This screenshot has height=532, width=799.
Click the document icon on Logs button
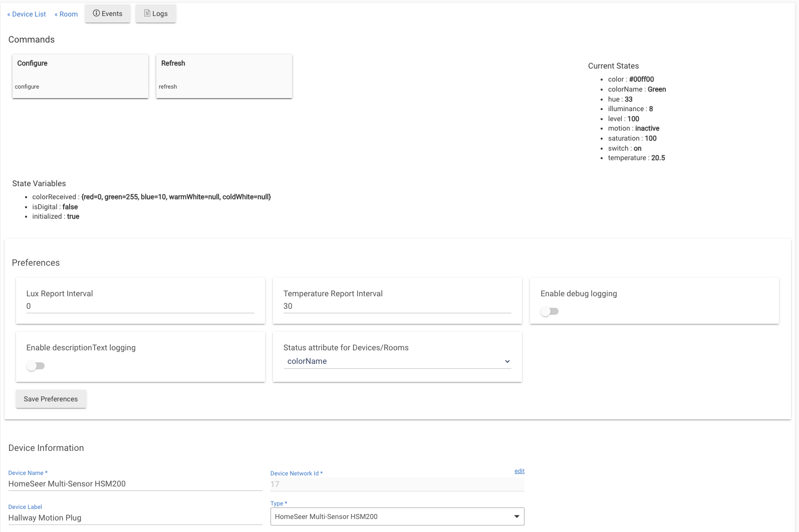[147, 14]
